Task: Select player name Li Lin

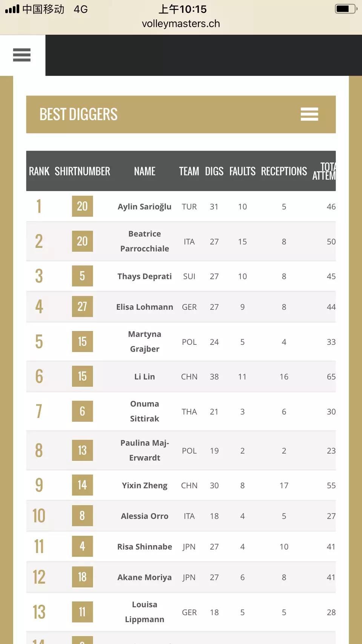Action: 144,377
